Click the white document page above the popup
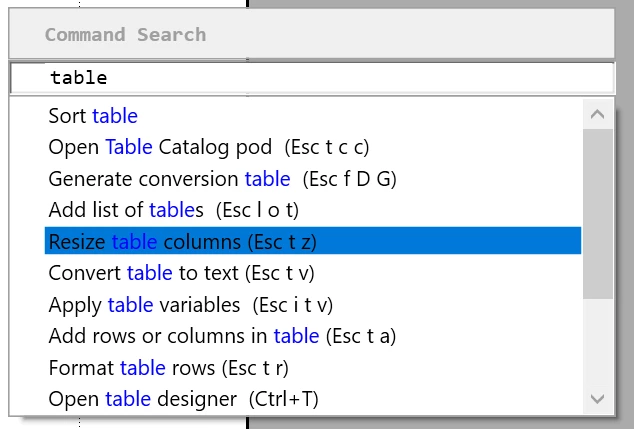This screenshot has height=429, width=634. (x=120, y=4)
